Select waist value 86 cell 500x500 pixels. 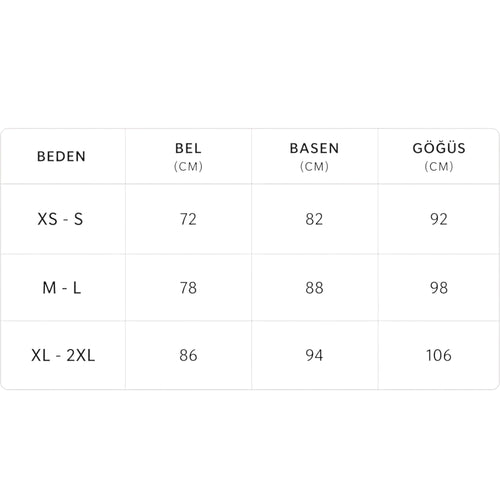(188, 355)
